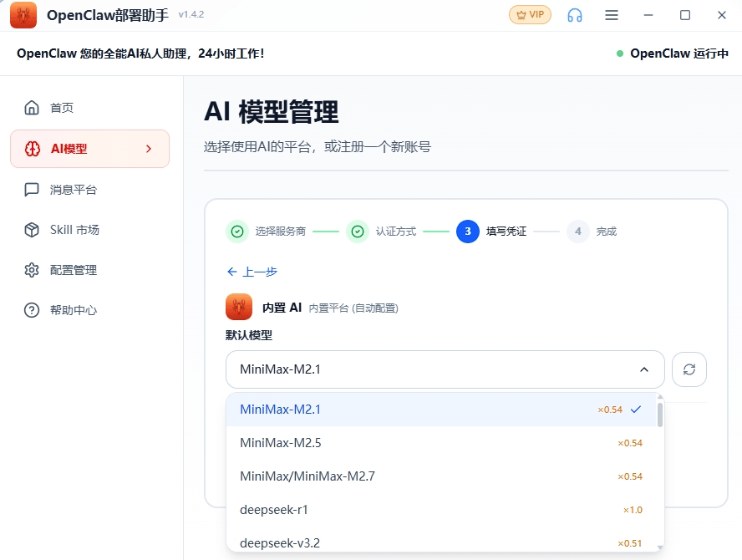Choose deepseek-r1 from model list
The image size is (742, 560).
tap(442, 510)
